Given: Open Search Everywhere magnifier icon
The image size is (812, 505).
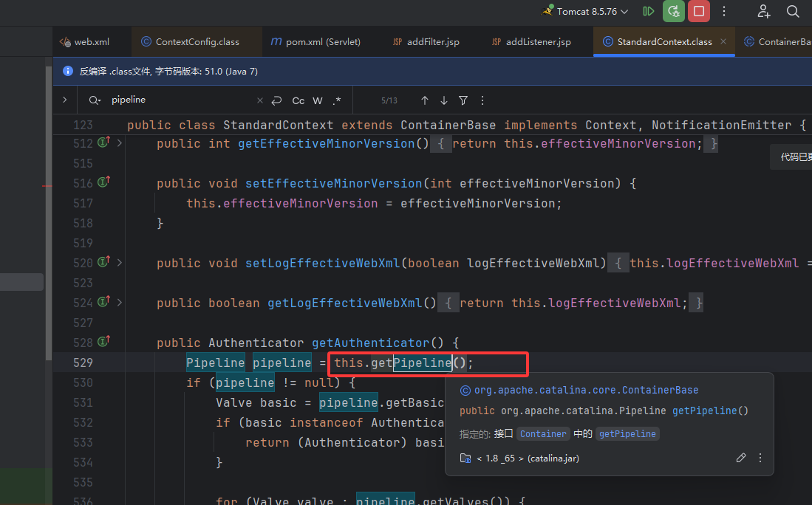Looking at the screenshot, I should 793,11.
